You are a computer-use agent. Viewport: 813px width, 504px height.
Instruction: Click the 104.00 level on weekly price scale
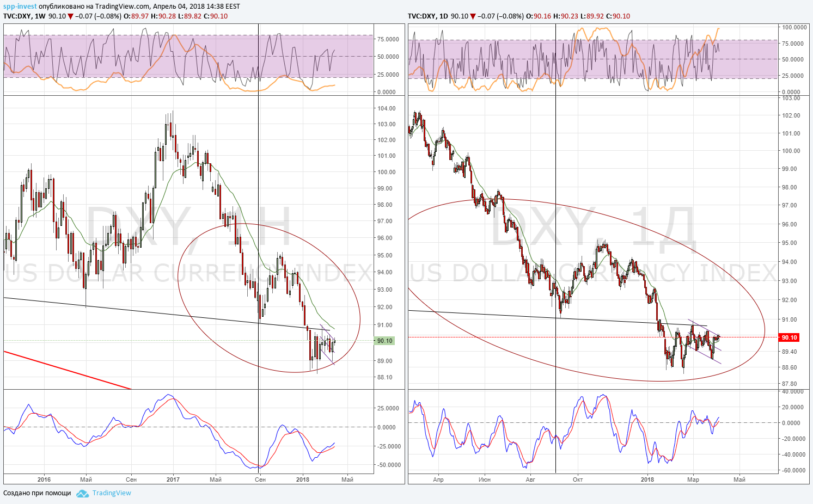pos(387,108)
